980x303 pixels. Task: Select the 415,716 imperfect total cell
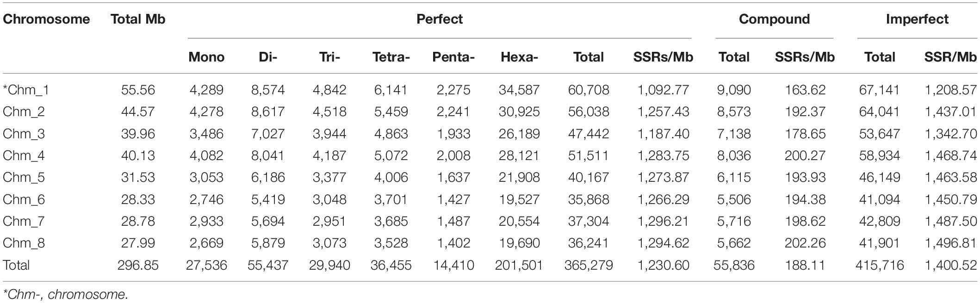(x=880, y=266)
